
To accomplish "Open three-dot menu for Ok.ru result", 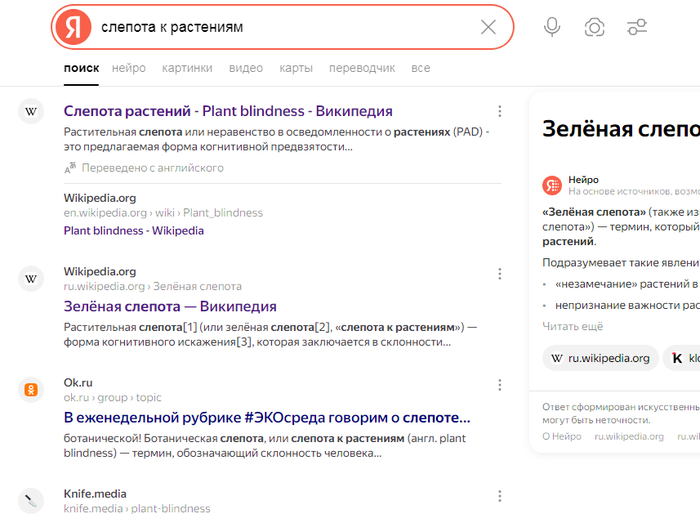I will (500, 384).
